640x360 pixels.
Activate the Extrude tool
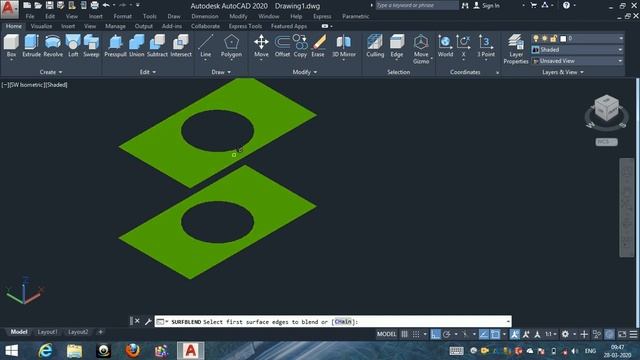coord(31,45)
